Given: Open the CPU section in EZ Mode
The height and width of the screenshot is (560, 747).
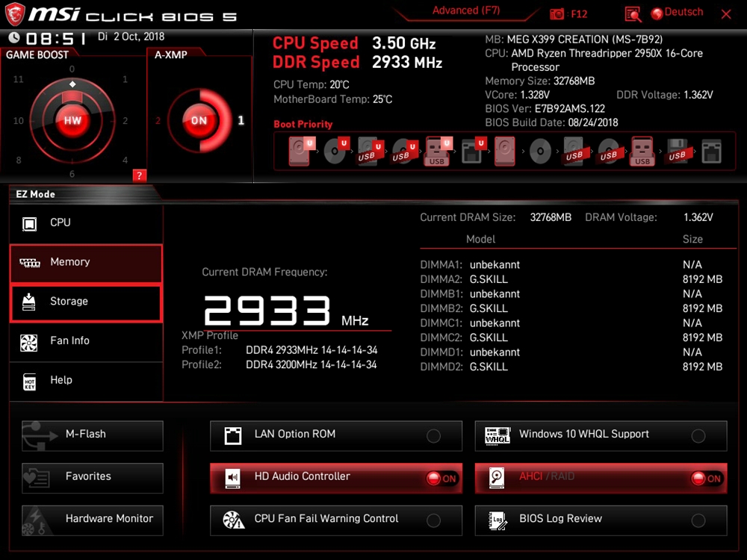Looking at the screenshot, I should tap(86, 223).
